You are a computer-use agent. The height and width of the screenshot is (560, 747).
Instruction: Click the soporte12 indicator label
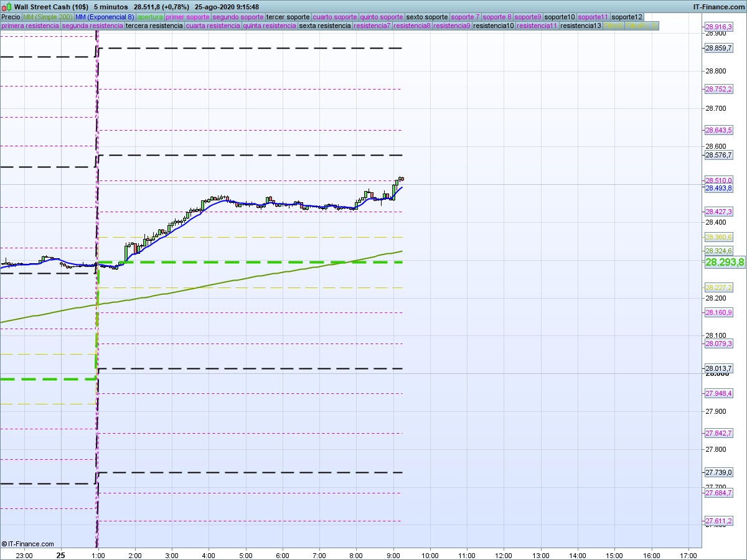point(626,17)
